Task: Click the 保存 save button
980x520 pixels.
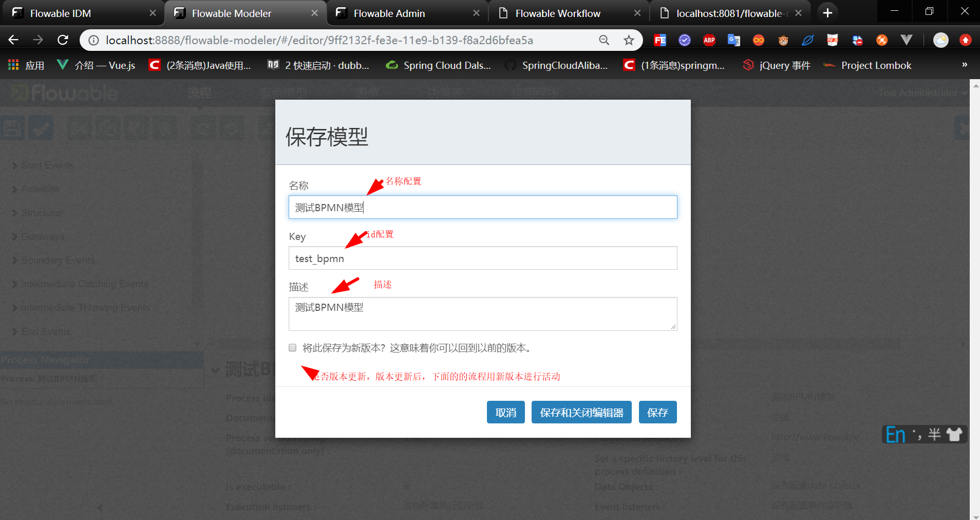Action: click(658, 412)
